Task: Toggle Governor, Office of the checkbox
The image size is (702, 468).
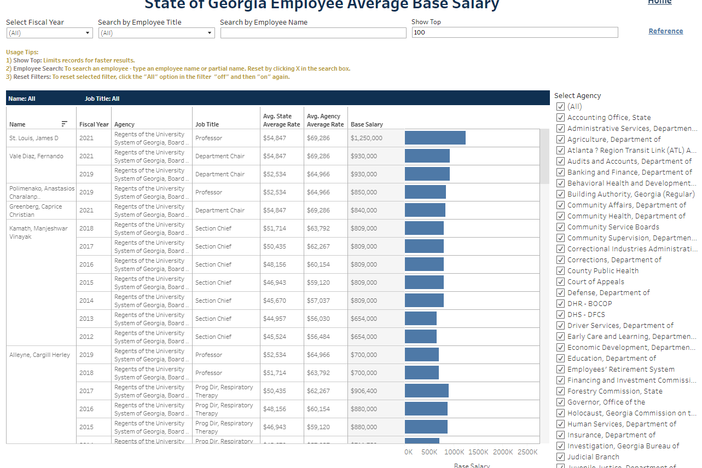Action: click(560, 402)
